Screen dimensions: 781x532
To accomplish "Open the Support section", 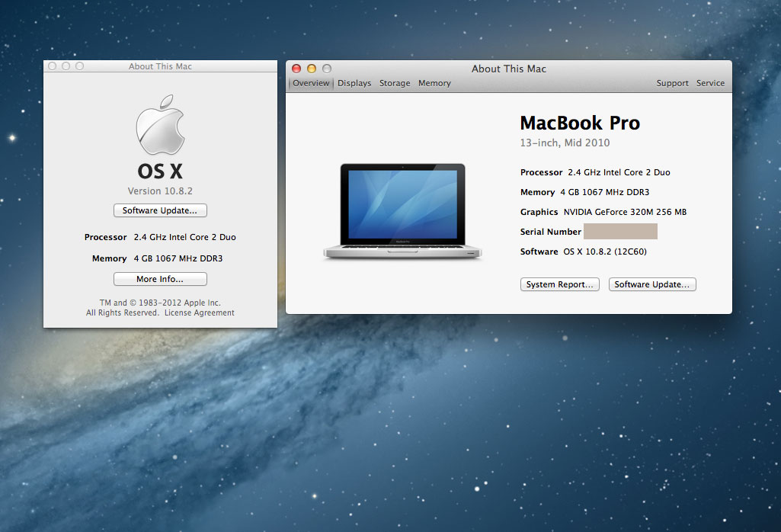I will tap(672, 83).
